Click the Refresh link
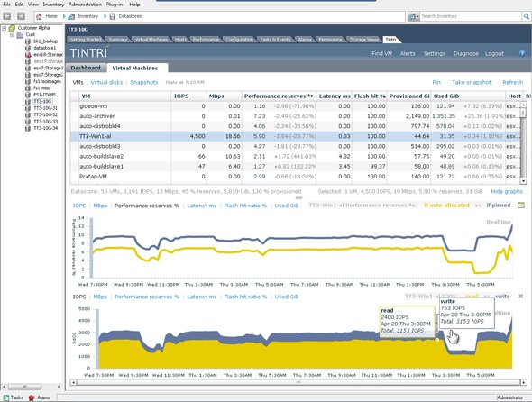The image size is (532, 402). (x=513, y=82)
